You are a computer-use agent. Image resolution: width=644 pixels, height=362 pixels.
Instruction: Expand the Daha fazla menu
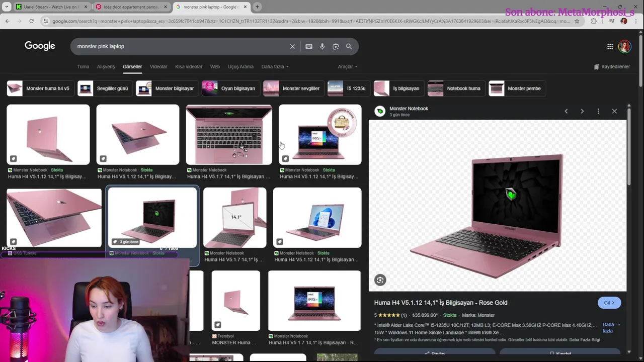point(275,66)
